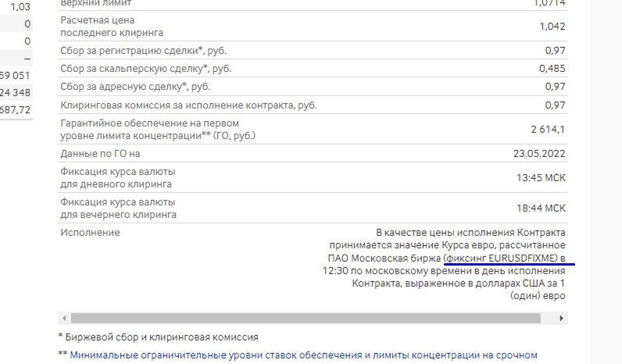Image resolution: width=622 pixels, height=364 pixels.
Task: Click the 13:45 МСК daytime clearing time
Action: (x=541, y=178)
